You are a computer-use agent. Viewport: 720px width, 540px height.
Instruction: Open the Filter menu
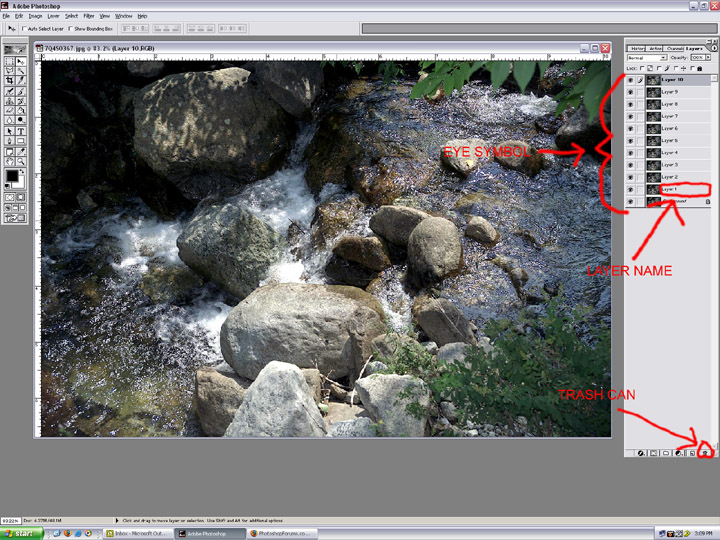(89, 16)
